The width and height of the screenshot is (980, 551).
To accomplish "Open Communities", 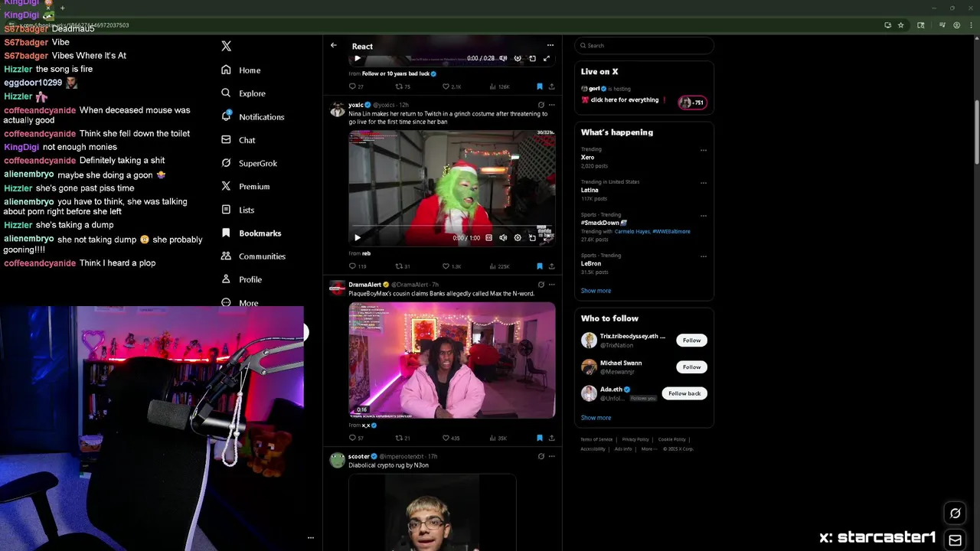I will 253,256.
